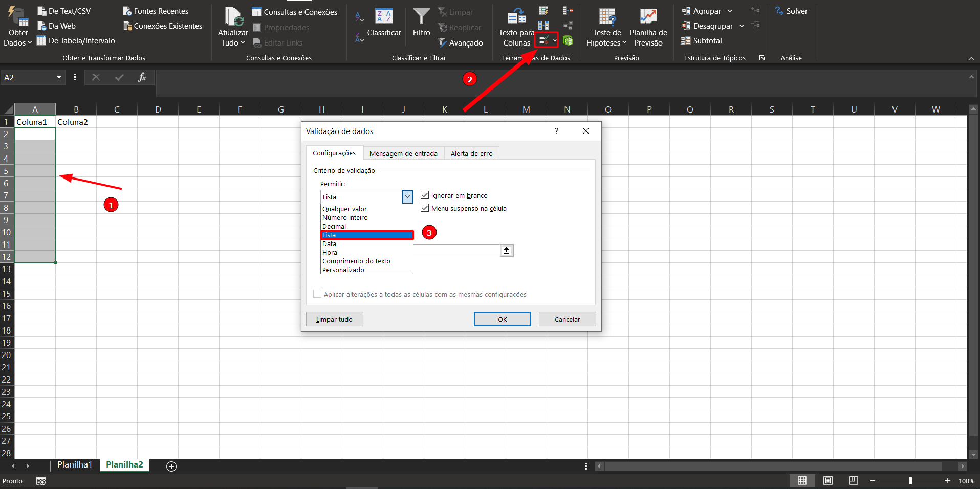Click the Agrupar group icon
The width and height of the screenshot is (980, 489).
pyautogui.click(x=686, y=11)
